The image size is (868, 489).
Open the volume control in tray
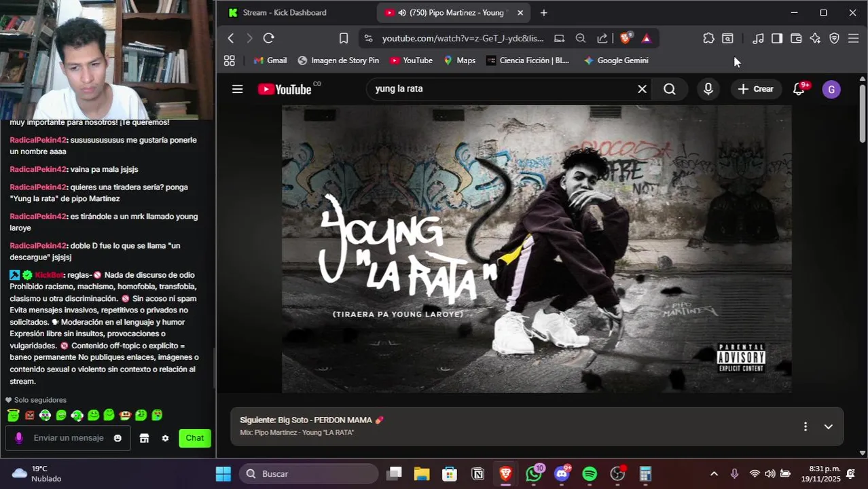(x=770, y=473)
